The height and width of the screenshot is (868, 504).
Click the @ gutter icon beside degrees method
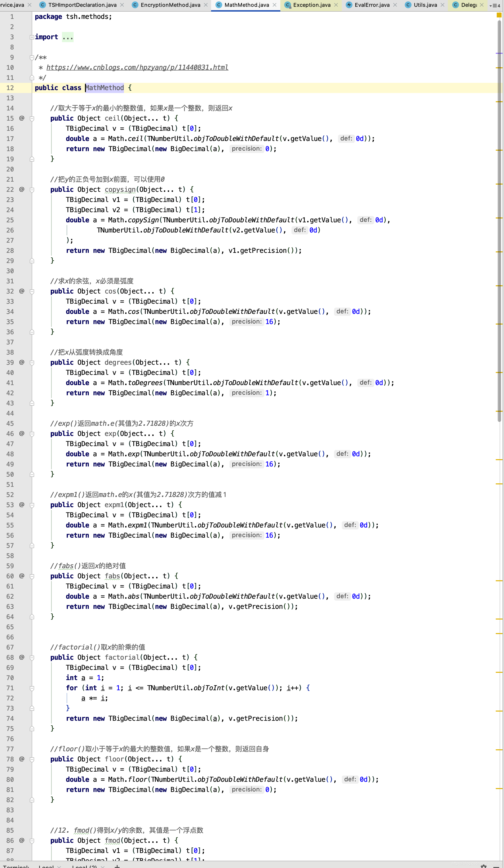22,362
